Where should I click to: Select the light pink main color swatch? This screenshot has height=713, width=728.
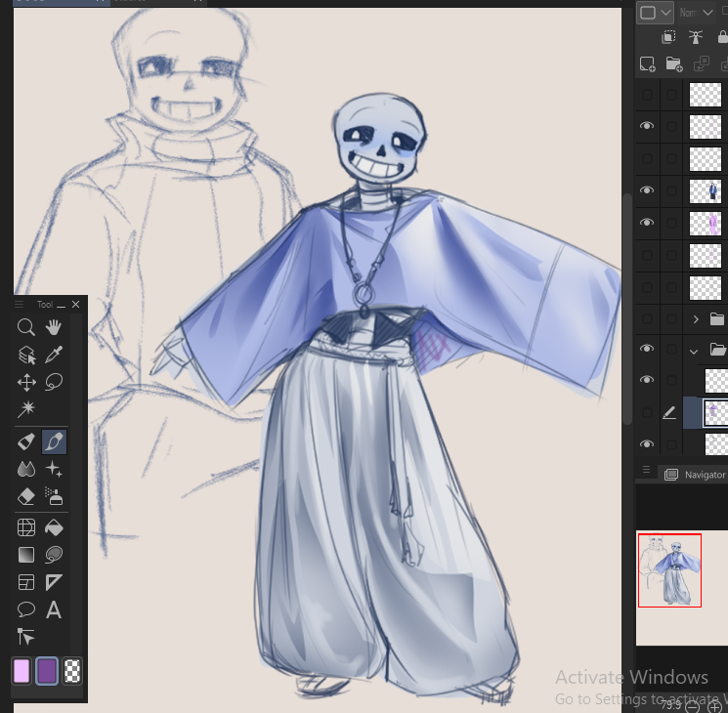point(21,671)
